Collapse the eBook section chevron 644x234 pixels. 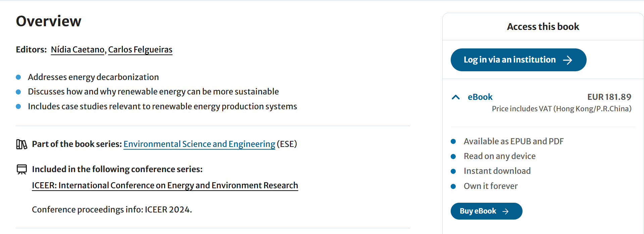click(456, 97)
